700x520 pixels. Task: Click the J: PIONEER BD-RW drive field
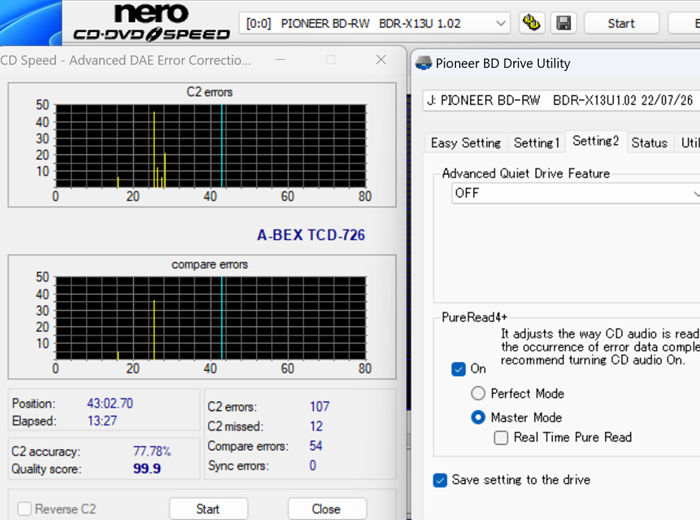pyautogui.click(x=562, y=100)
